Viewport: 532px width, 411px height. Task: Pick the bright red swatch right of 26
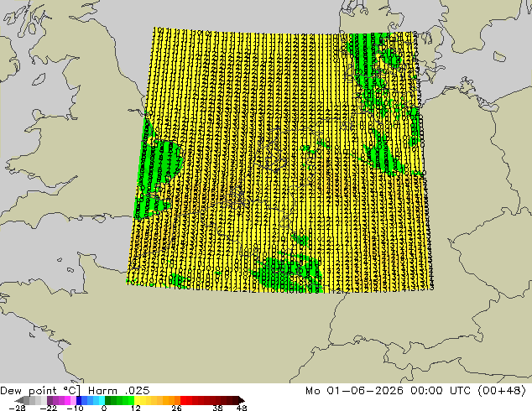coord(183,400)
